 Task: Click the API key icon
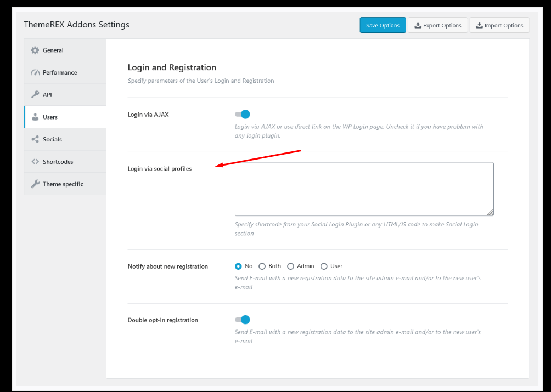35,95
